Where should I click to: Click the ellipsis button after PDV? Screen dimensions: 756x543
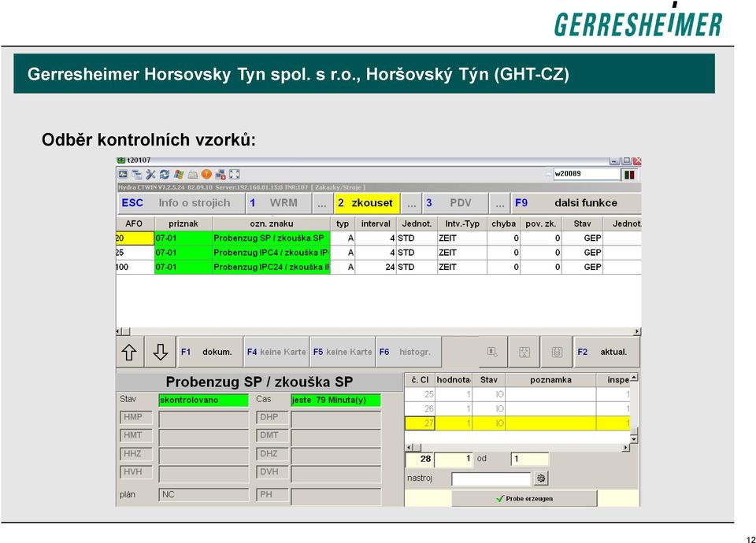(499, 203)
